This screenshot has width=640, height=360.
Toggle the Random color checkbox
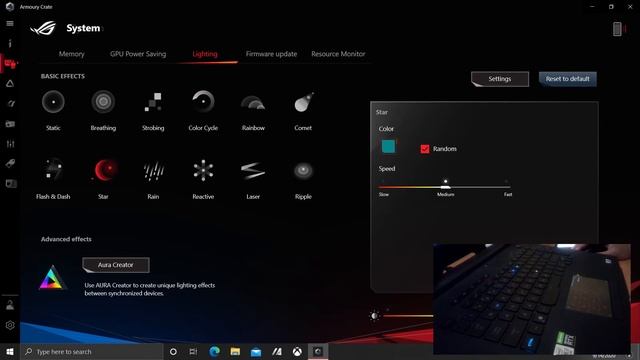(425, 149)
